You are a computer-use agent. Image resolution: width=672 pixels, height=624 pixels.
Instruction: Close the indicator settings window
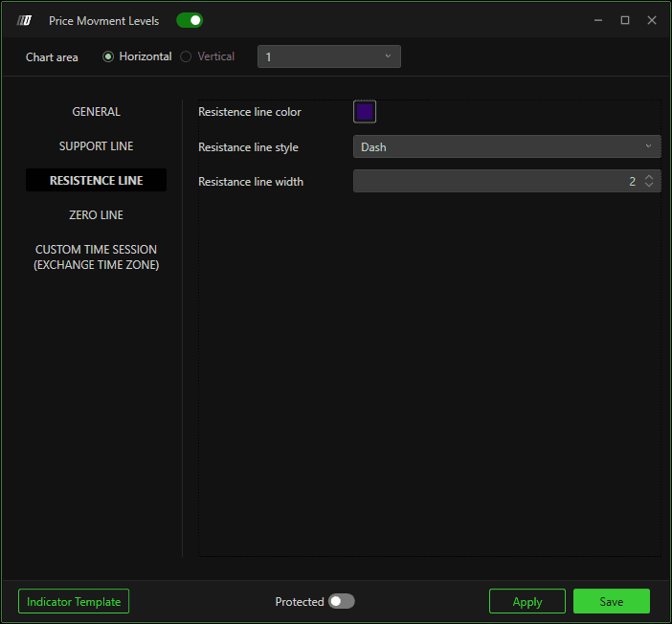(x=652, y=20)
